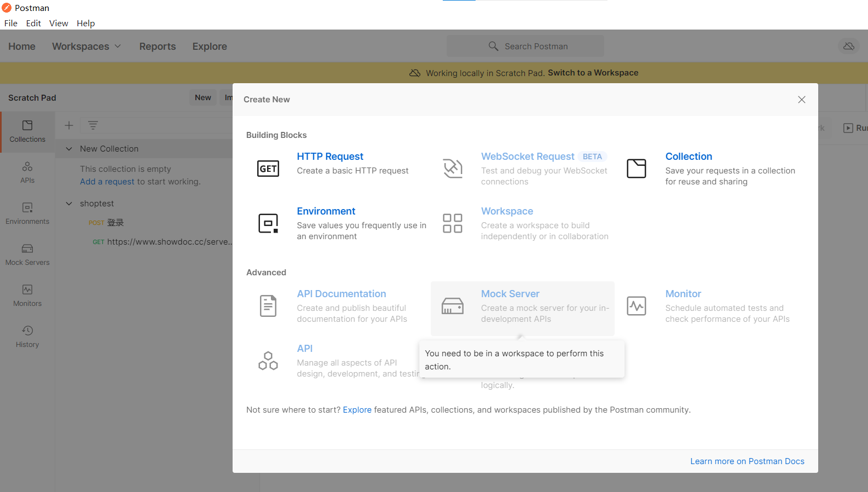Click Switch to a Workspace link
The width and height of the screenshot is (868, 492).
coord(593,73)
